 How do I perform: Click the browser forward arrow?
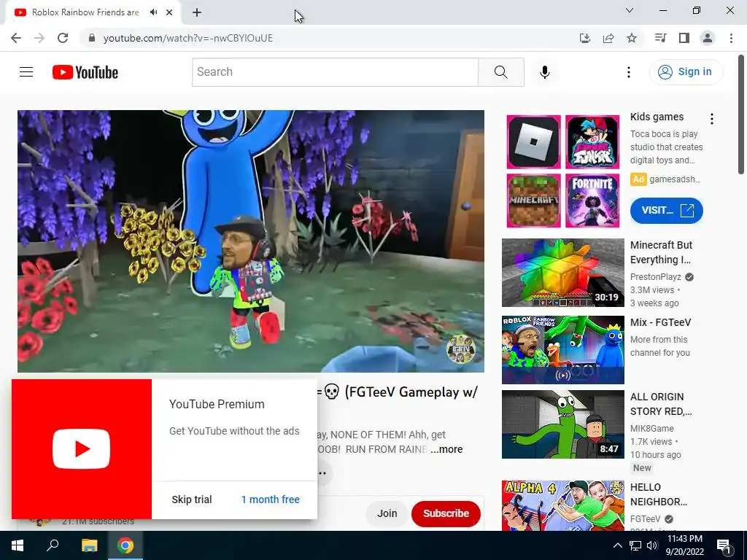[x=39, y=38]
